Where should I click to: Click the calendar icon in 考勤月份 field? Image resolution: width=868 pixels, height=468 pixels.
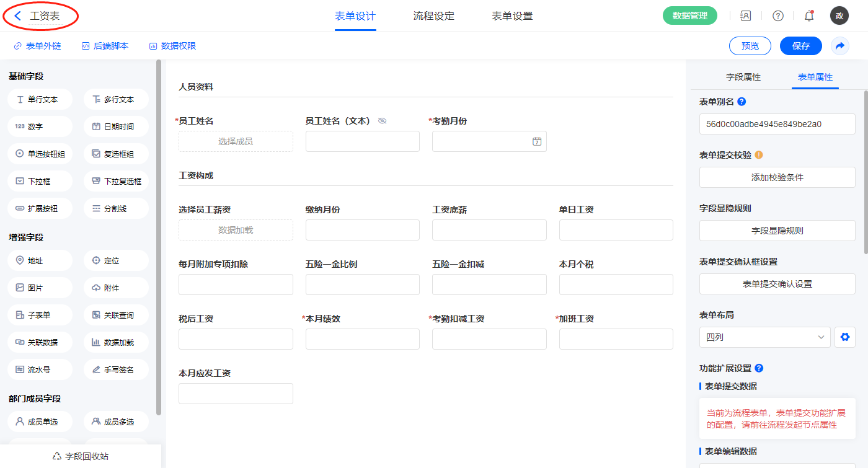pos(537,141)
